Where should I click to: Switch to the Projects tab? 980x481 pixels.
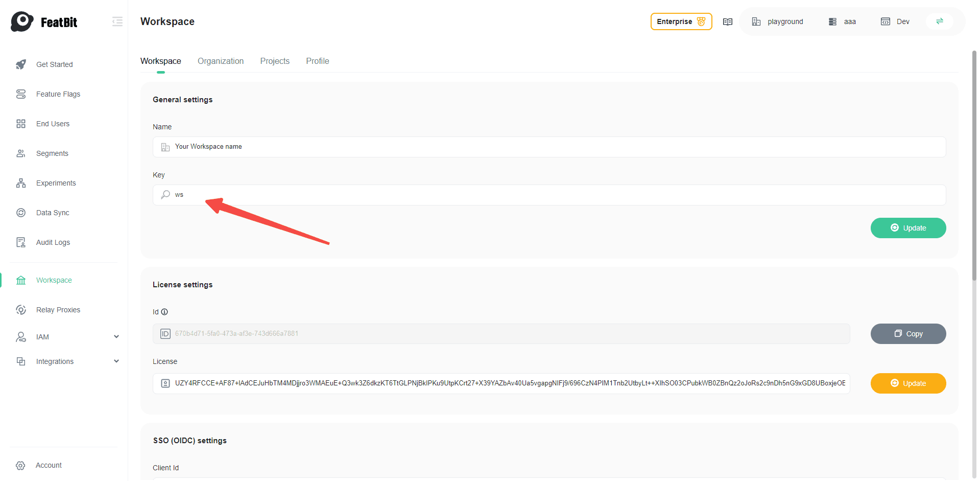click(275, 61)
